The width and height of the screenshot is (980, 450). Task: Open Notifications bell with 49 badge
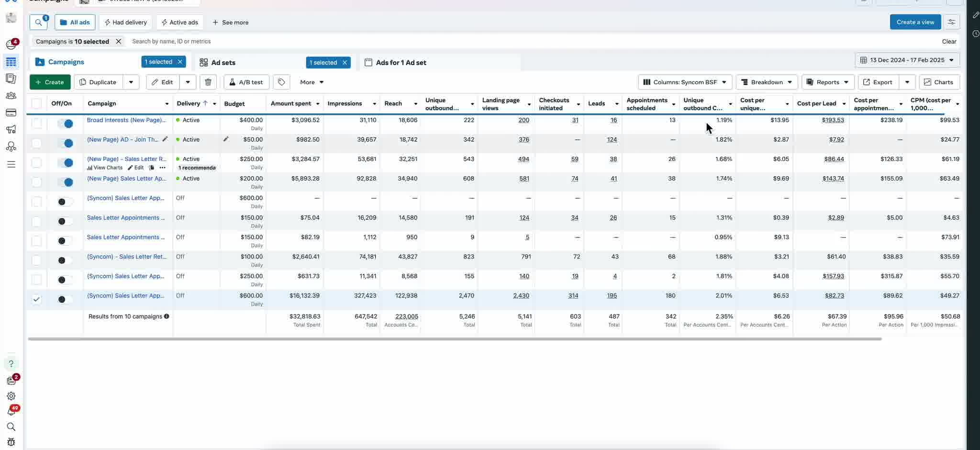tap(11, 411)
